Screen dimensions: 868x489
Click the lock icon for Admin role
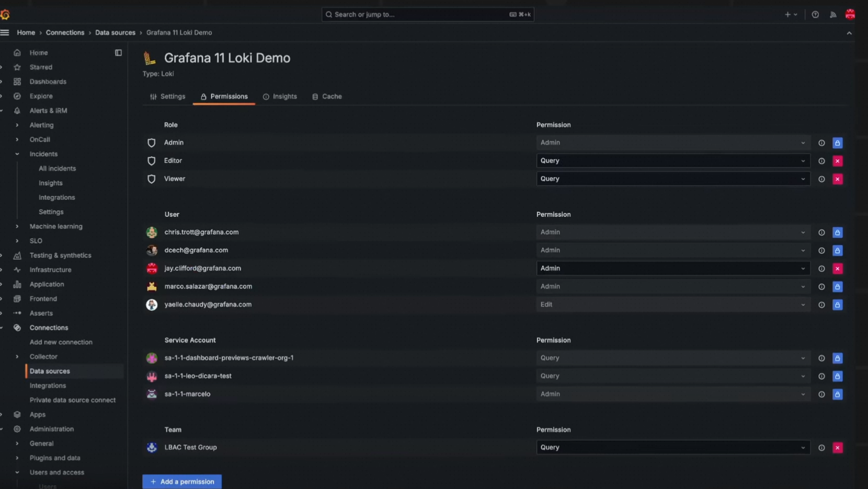click(x=838, y=143)
